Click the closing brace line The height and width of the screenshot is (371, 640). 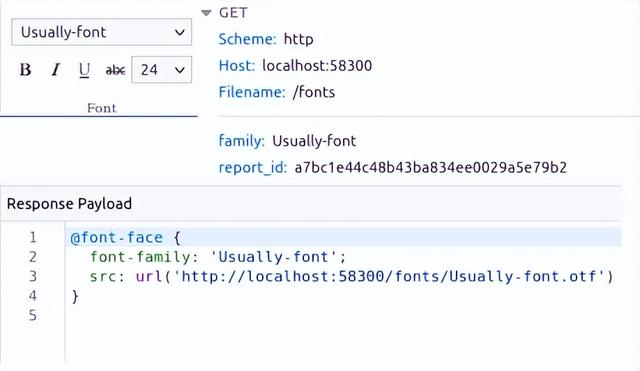click(75, 296)
